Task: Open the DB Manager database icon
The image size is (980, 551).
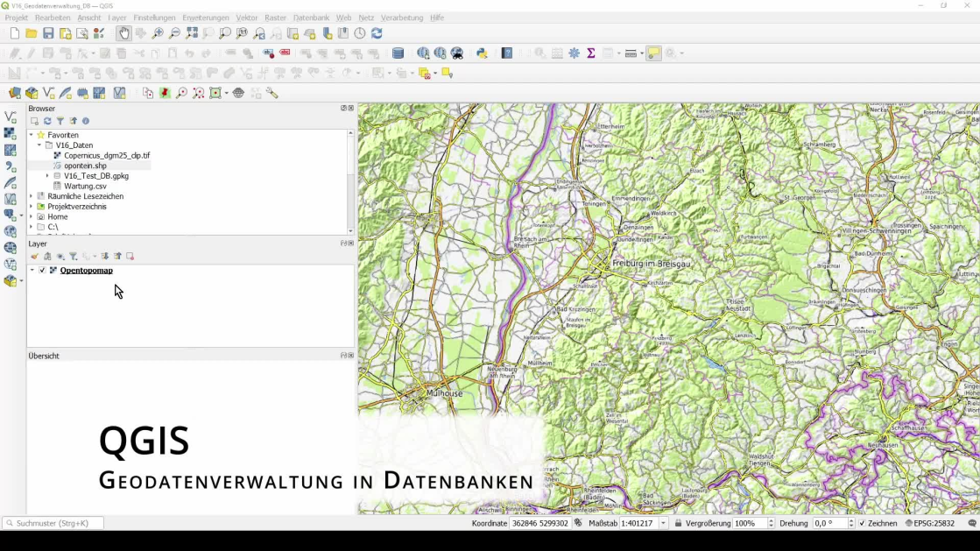Action: 398,53
